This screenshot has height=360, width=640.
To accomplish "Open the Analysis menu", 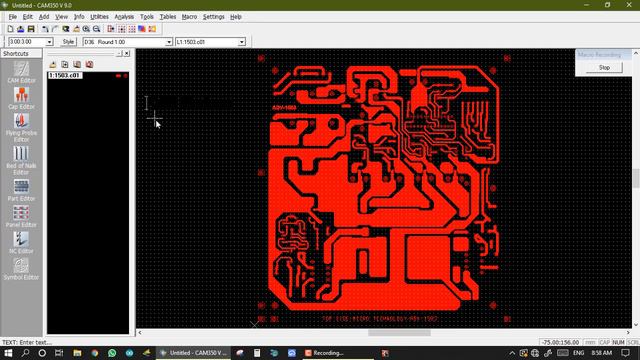I will tap(124, 17).
